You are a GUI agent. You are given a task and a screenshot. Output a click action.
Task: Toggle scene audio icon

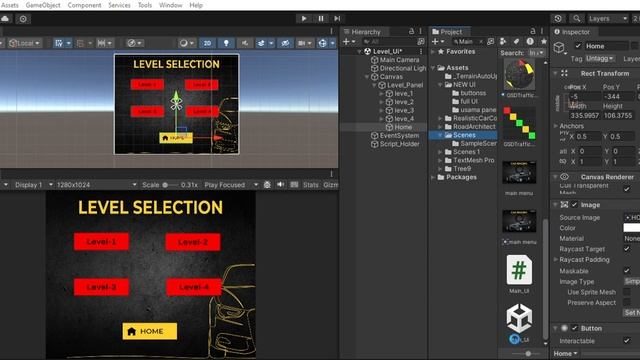click(x=244, y=43)
